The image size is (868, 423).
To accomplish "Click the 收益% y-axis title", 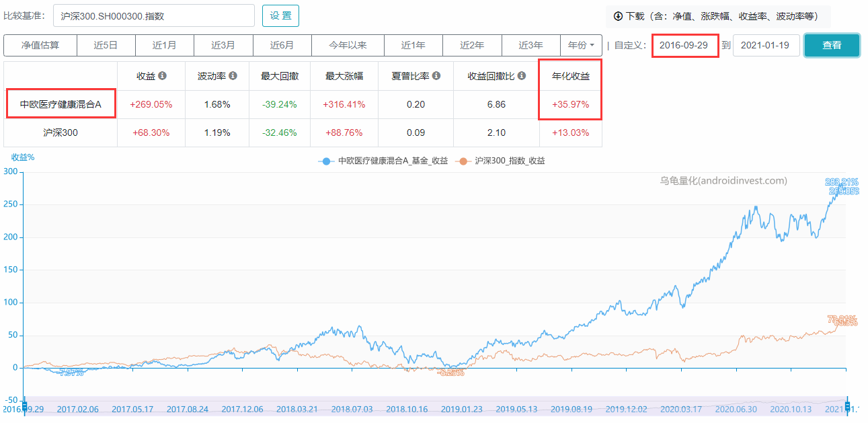I will (22, 157).
